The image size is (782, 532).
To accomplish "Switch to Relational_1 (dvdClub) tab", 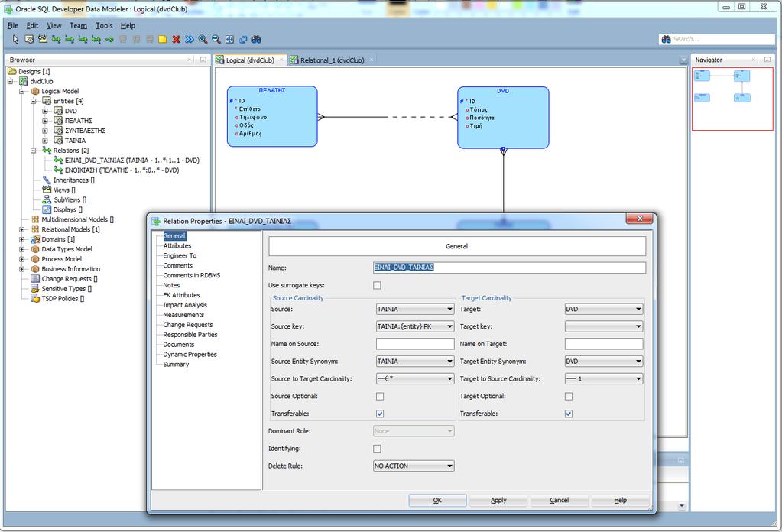I will [333, 60].
